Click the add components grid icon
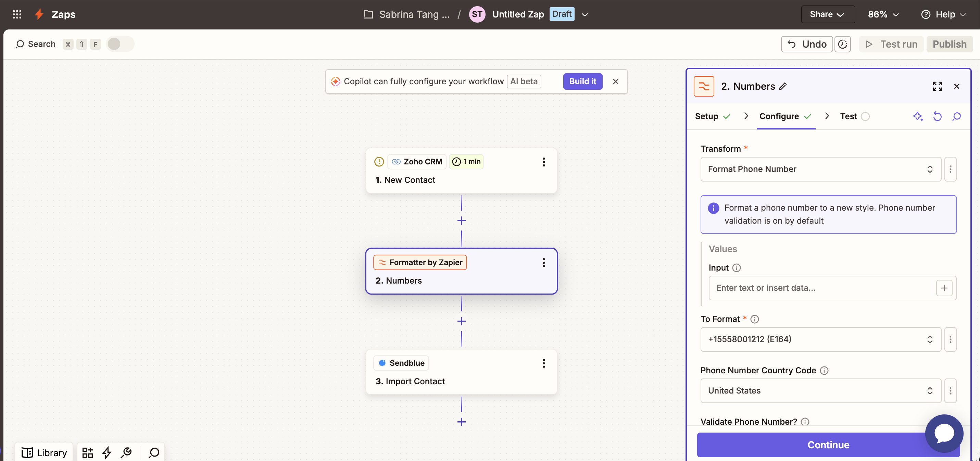980x461 pixels. 88,452
